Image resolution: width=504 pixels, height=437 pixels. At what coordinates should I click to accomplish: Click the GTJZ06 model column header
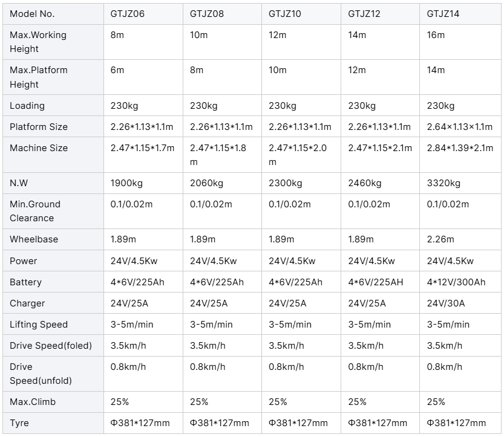coord(128,13)
